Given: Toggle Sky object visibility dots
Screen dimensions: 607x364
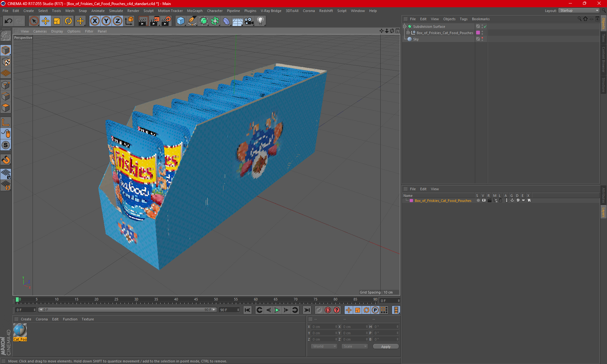Looking at the screenshot, I should click(x=482, y=39).
